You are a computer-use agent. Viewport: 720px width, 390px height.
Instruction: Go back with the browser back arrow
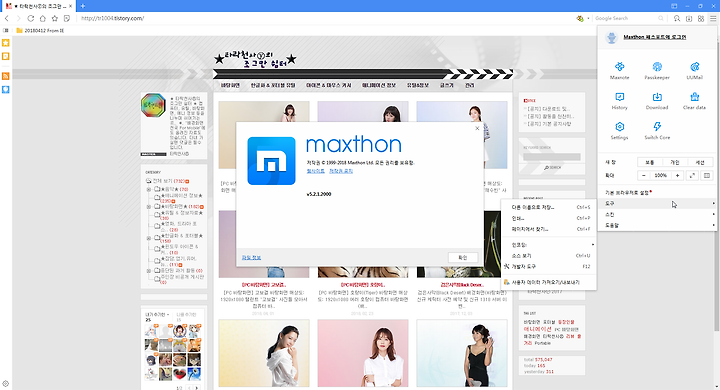coord(6,18)
